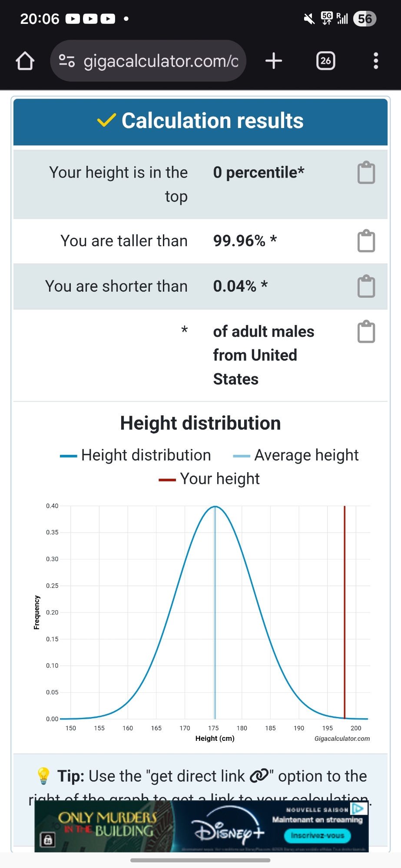The image size is (401, 868).
Task: Copy the 99.96% taller-than result
Action: point(366,241)
